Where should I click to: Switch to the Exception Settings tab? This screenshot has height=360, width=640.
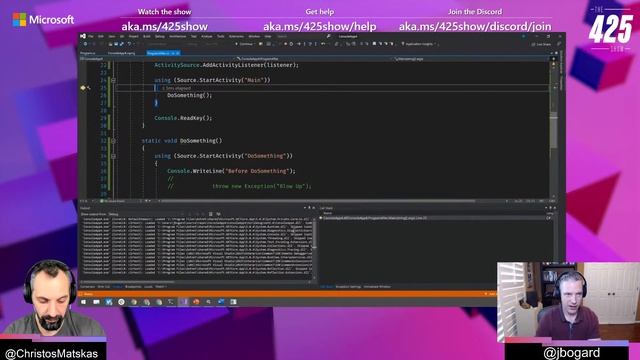pos(348,287)
